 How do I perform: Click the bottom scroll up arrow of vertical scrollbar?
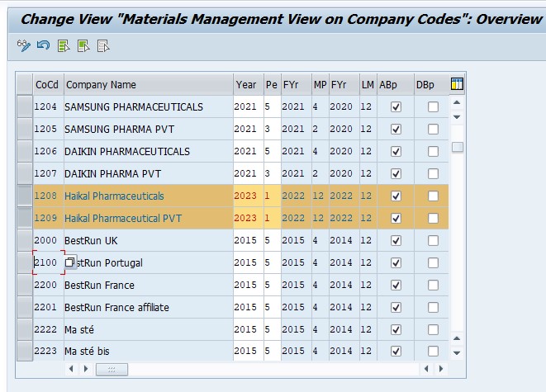coord(458,338)
